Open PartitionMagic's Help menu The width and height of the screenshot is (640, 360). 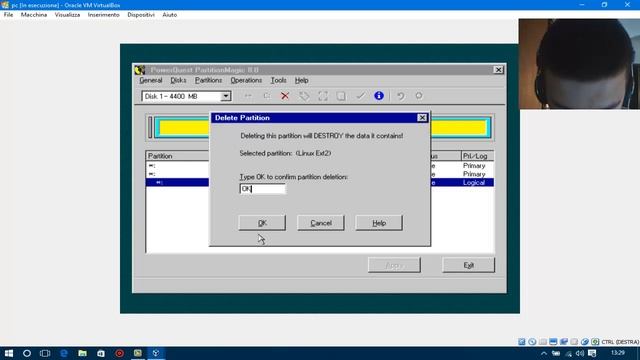pyautogui.click(x=302, y=80)
